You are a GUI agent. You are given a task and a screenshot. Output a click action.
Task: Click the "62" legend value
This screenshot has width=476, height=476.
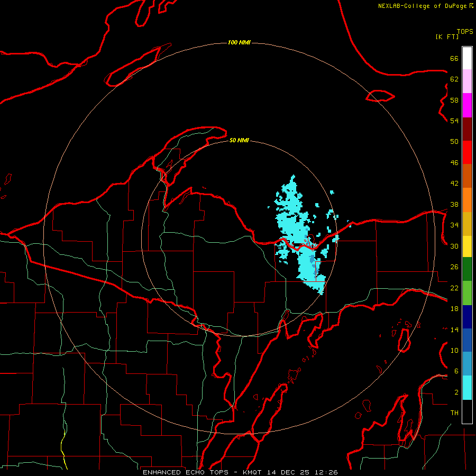pyautogui.click(x=454, y=79)
